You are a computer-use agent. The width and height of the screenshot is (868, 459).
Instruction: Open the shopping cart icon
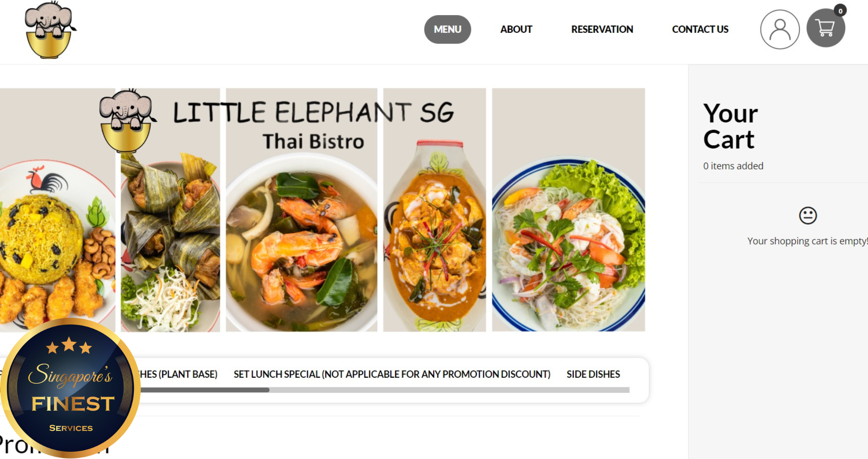coord(826,28)
